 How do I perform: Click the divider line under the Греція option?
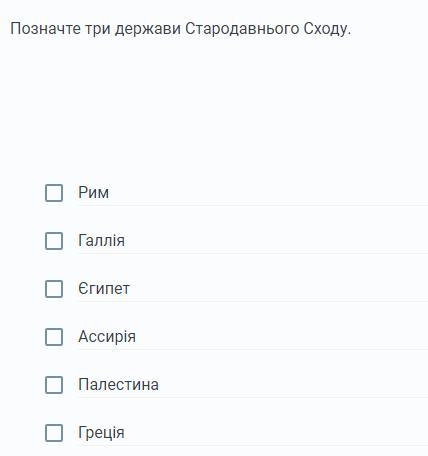pos(253,445)
